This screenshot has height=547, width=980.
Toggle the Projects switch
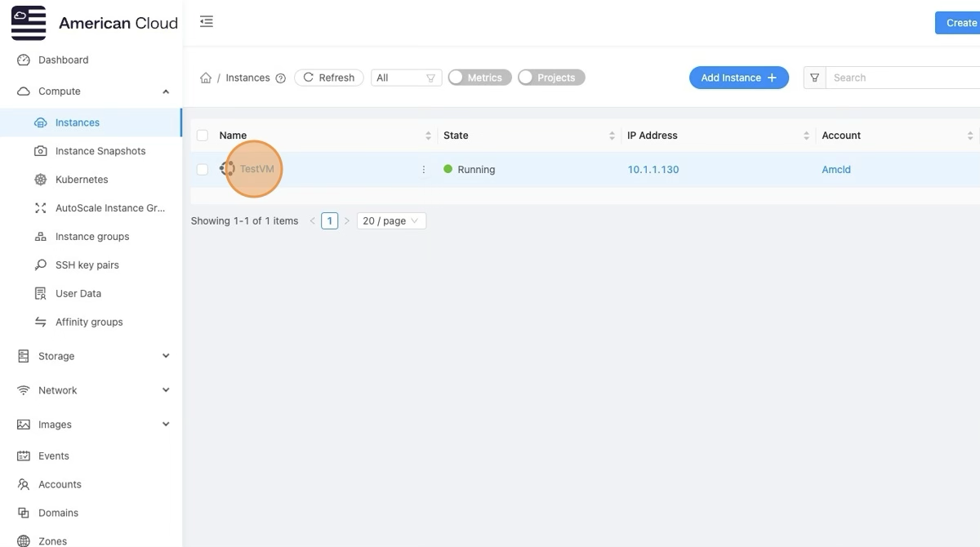pos(551,78)
